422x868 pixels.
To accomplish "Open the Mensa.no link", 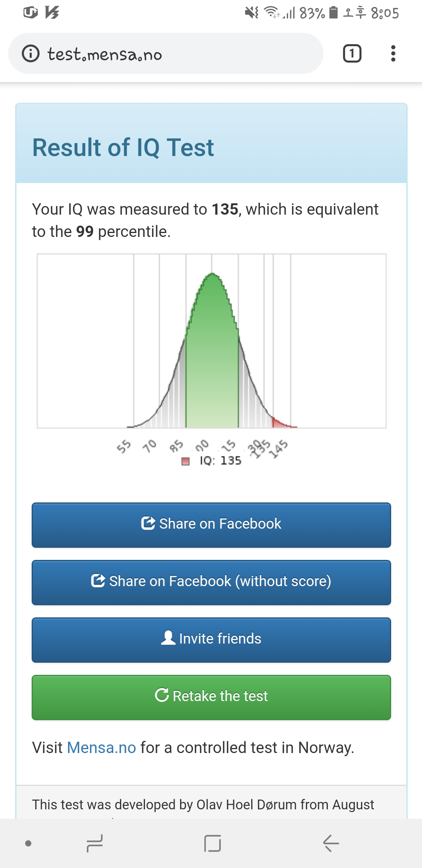I will tap(102, 748).
